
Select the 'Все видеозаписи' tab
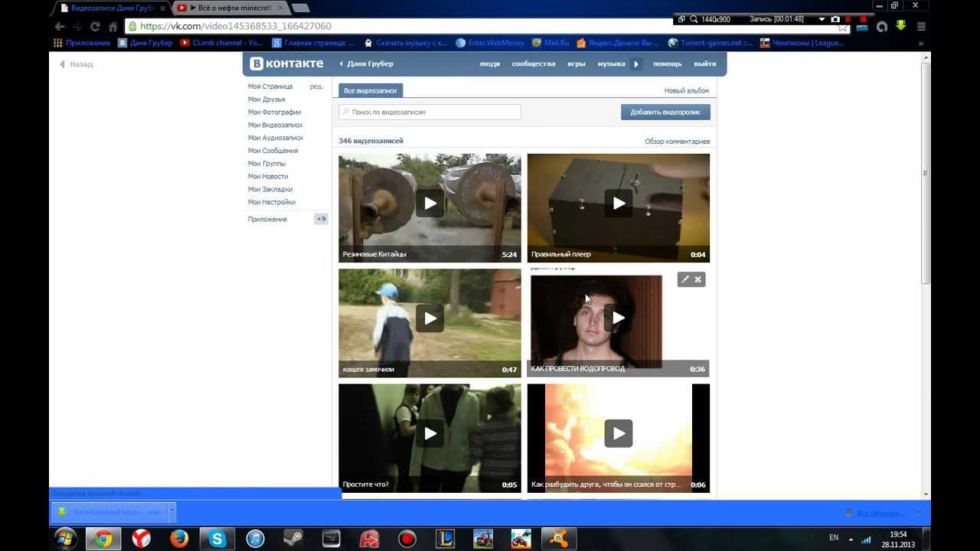[x=371, y=90]
